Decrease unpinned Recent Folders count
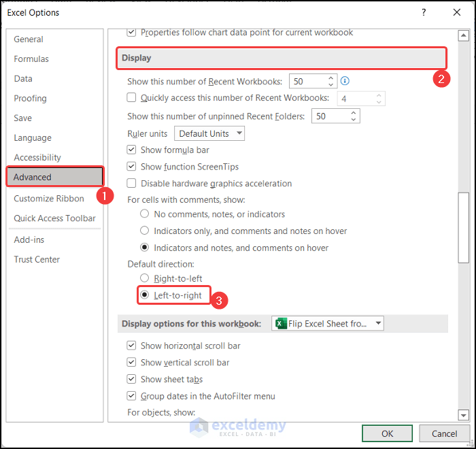The height and width of the screenshot is (449, 476). [x=354, y=119]
